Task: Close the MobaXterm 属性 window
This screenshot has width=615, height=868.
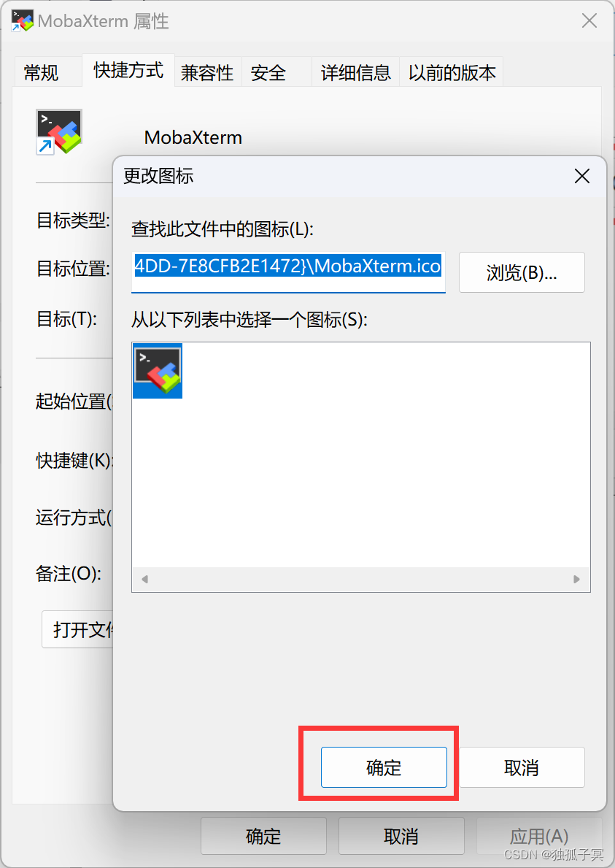Action: tap(589, 21)
